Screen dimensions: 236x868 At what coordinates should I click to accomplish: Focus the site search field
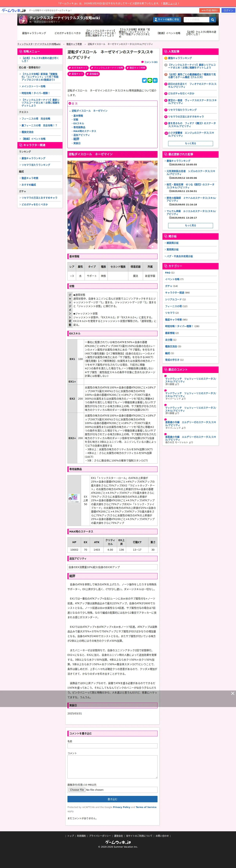pos(196,20)
